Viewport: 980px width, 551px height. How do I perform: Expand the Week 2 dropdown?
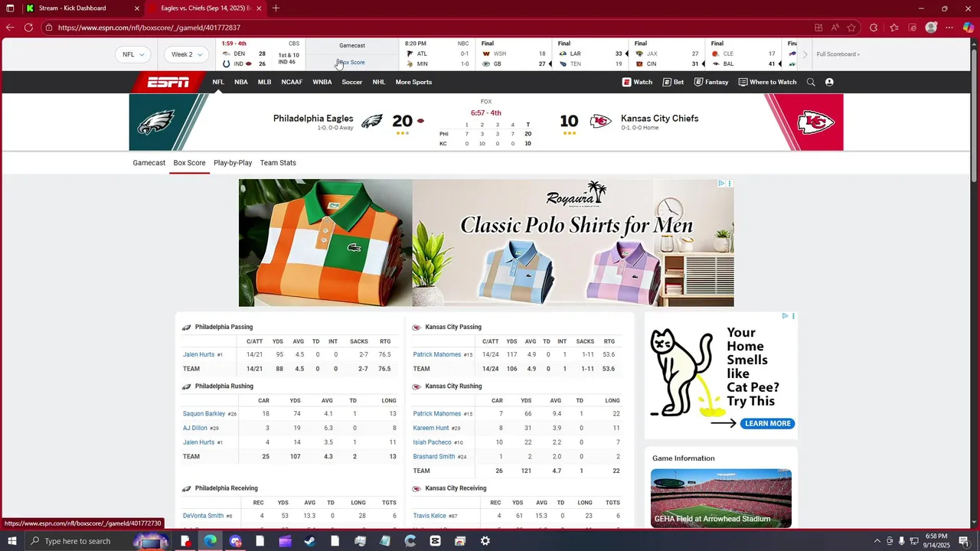pos(187,54)
